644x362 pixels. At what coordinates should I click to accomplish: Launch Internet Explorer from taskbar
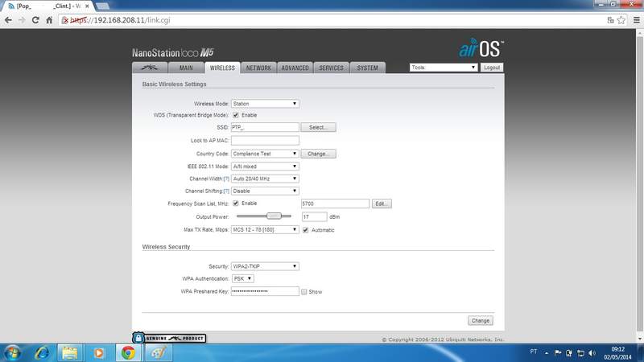coord(42,352)
